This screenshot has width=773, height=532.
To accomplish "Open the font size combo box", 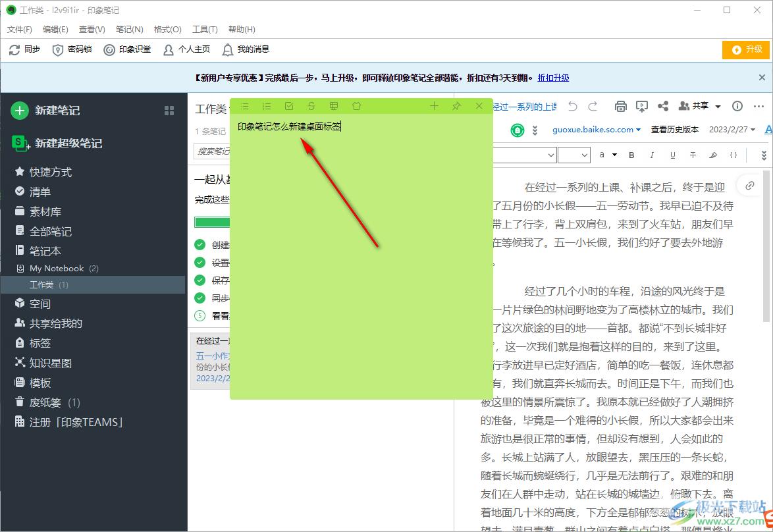I will point(574,155).
